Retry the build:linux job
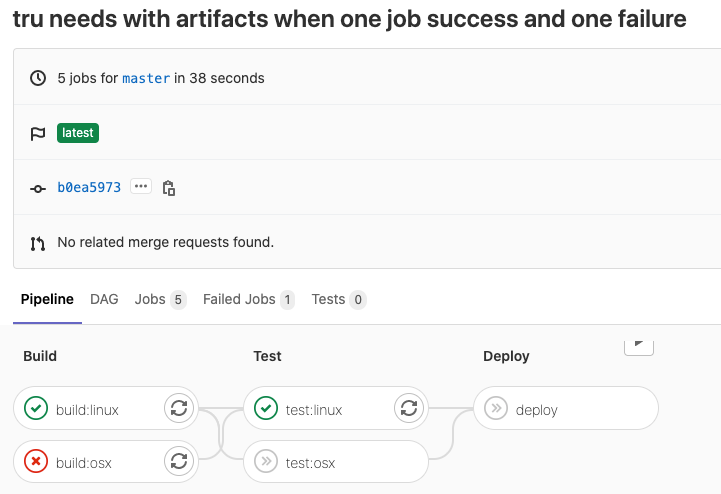The width and height of the screenshot is (721, 494). point(179,408)
